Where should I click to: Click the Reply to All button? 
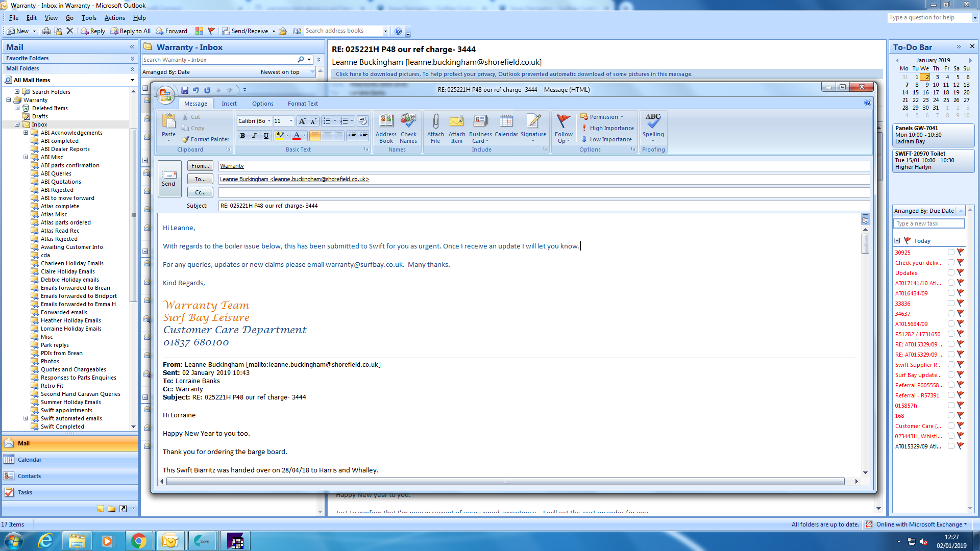click(x=131, y=31)
